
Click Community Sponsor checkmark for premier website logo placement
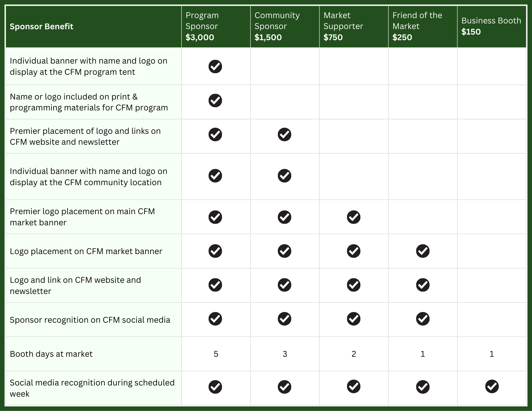tap(284, 135)
